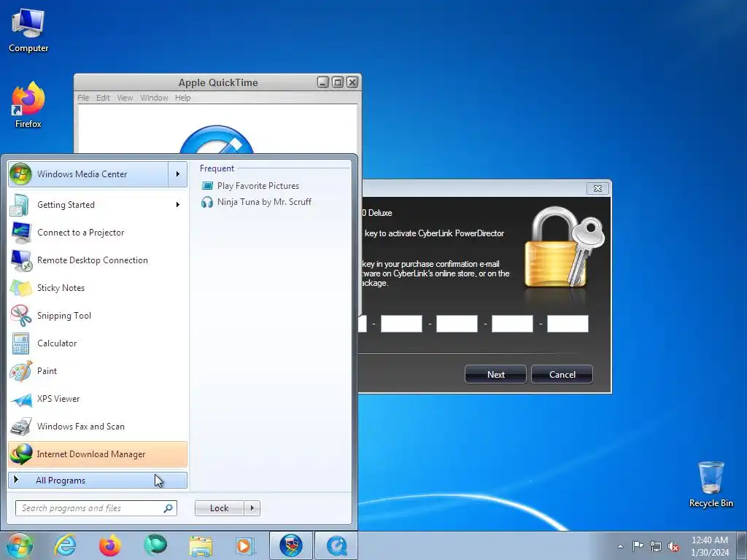The height and width of the screenshot is (560, 747).
Task: Open network status tray icon
Action: pos(656,546)
